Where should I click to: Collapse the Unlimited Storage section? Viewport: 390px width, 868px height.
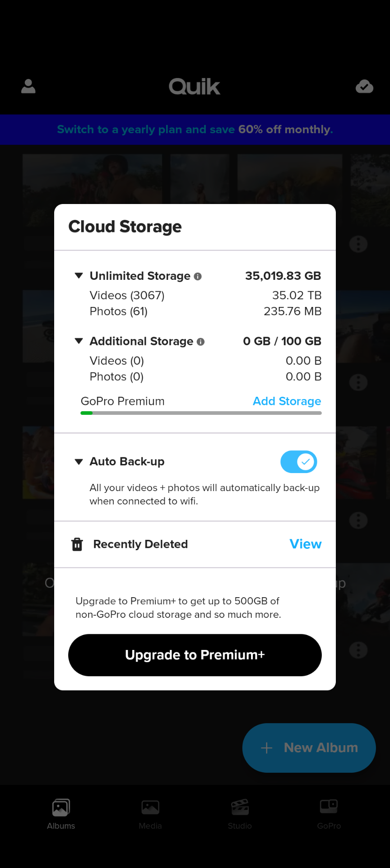click(79, 276)
